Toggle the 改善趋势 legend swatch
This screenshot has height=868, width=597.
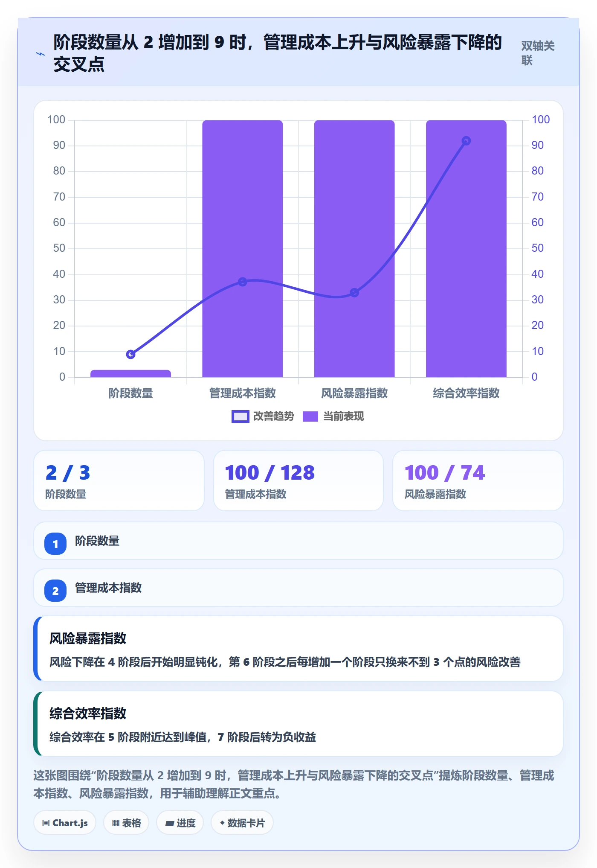pos(240,417)
